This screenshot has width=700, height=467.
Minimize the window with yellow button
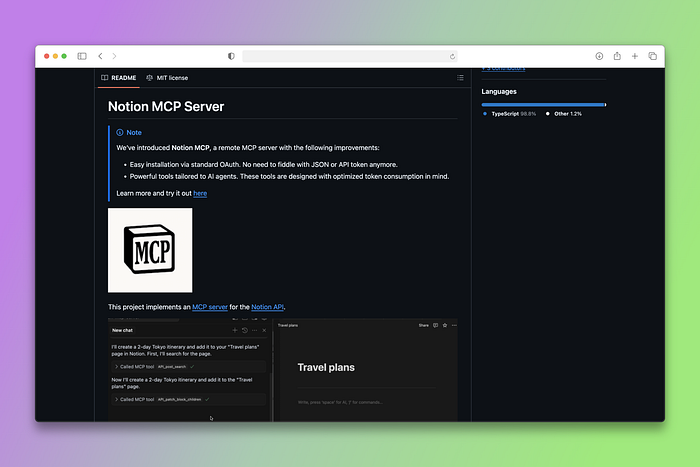pos(55,56)
